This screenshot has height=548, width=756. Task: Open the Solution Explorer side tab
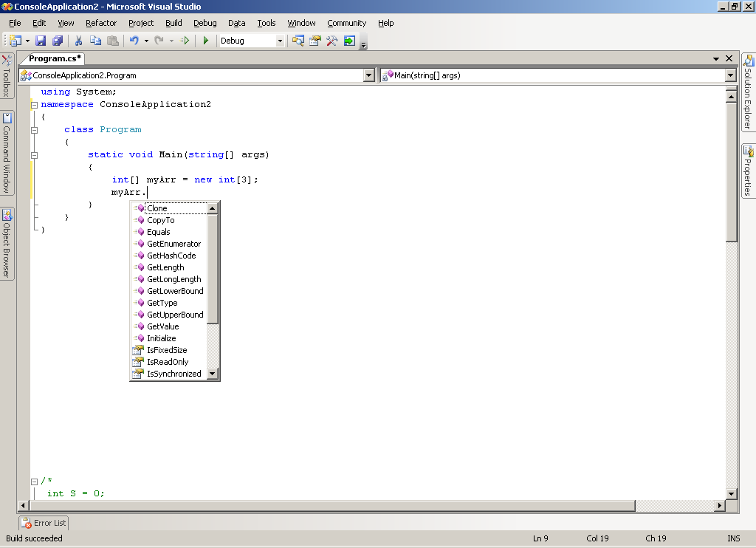click(749, 92)
